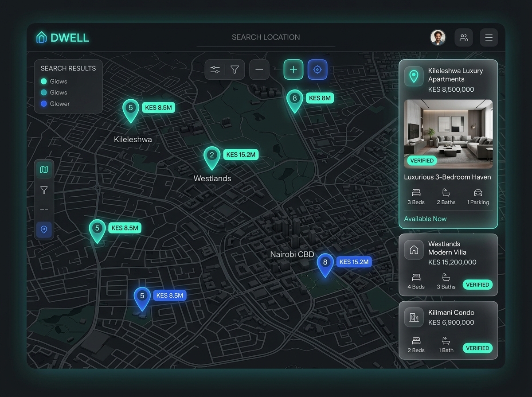Click VERIFIED badge on Kilimani Condo
Image resolution: width=532 pixels, height=397 pixels.
pyautogui.click(x=477, y=348)
